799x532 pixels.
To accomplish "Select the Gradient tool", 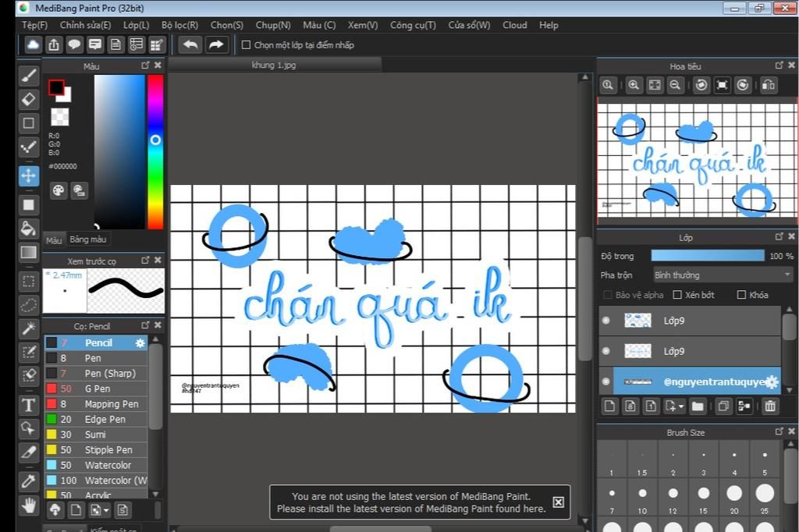I will [x=29, y=252].
